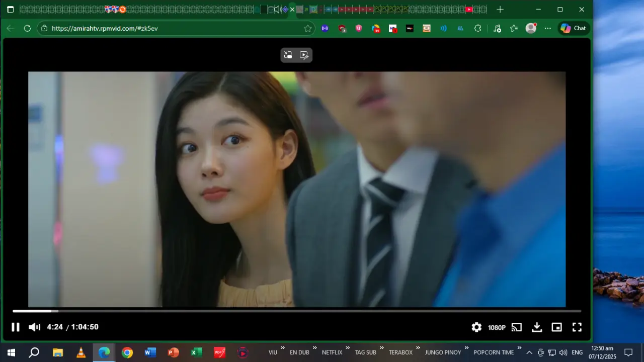The height and width of the screenshot is (362, 644).
Task: Open the tab actions menu
Action: click(x=10, y=10)
